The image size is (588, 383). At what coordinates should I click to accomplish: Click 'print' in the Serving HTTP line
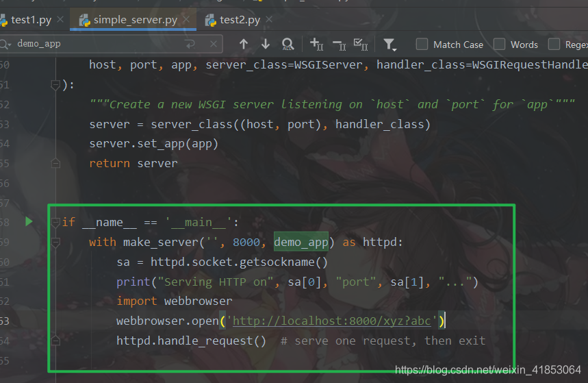click(133, 282)
